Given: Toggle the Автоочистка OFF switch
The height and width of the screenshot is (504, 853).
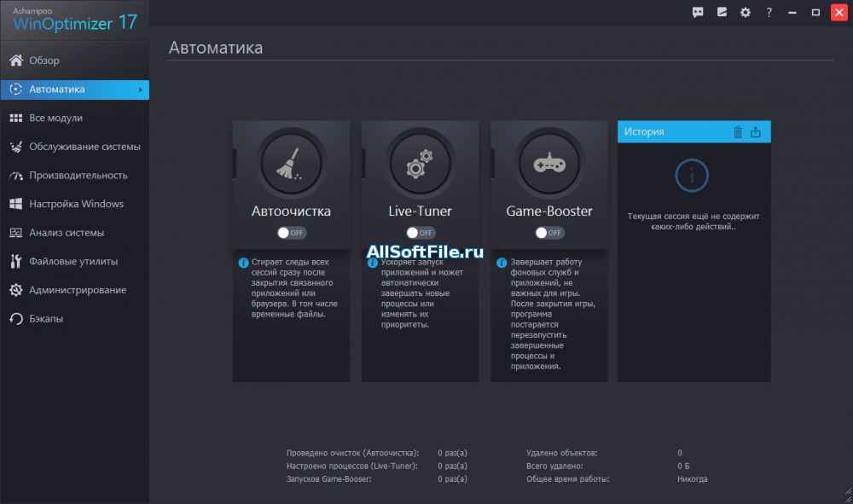Looking at the screenshot, I should pos(291,233).
